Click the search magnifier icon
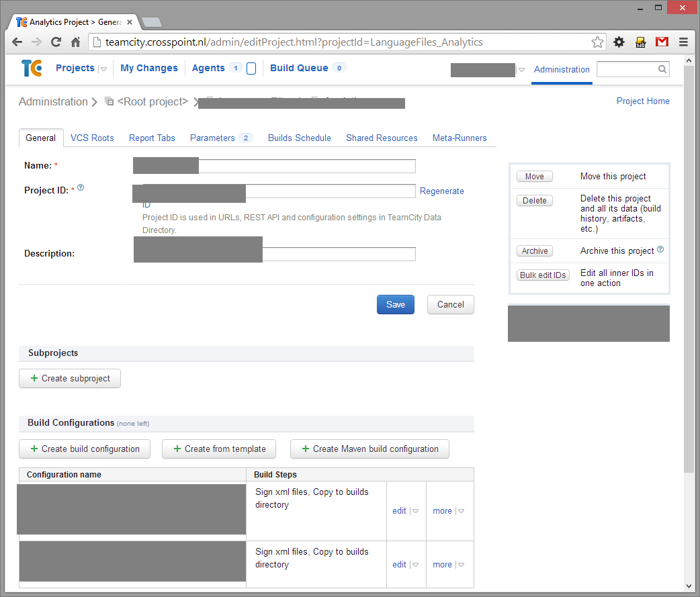Viewport: 700px width, 597px height. (x=662, y=69)
